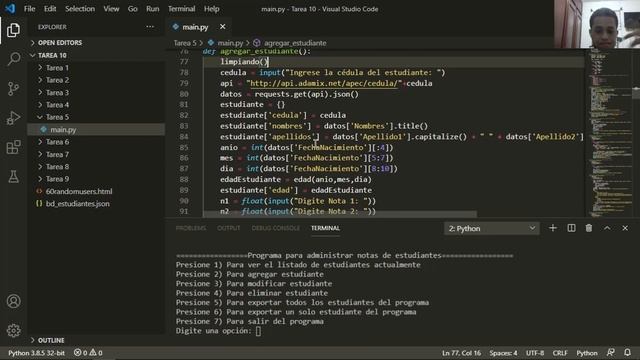
Task: Click agregar_estudiante breadcrumb symbol
Action: [x=295, y=43]
